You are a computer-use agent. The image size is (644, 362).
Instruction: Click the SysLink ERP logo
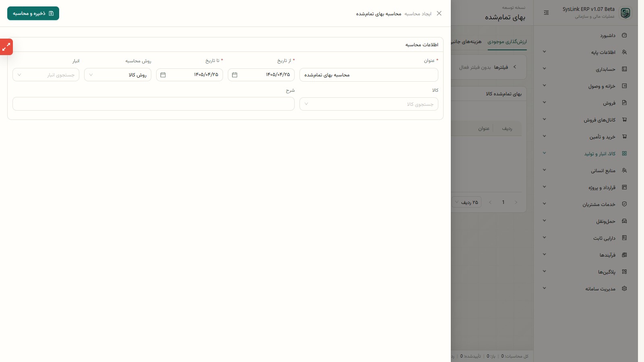[625, 13]
